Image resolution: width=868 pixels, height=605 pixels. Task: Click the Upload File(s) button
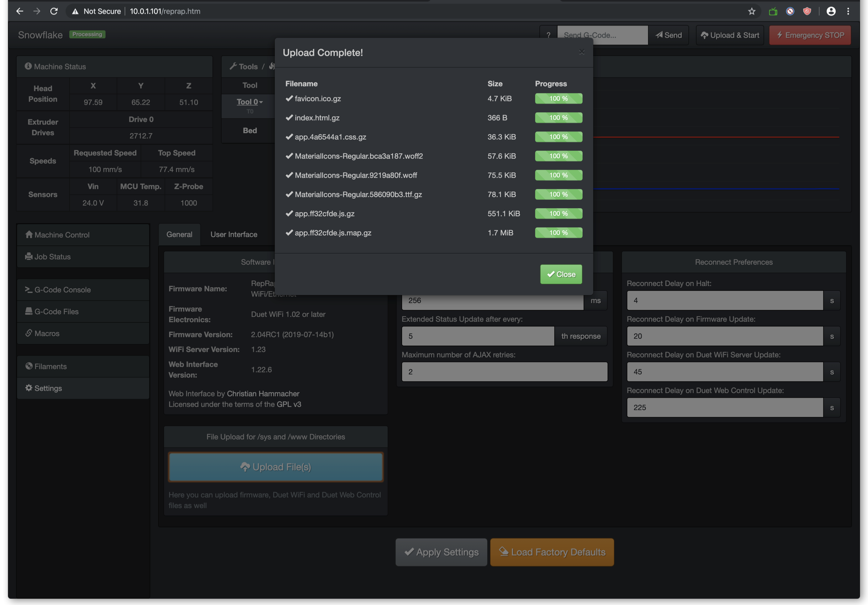[276, 467]
